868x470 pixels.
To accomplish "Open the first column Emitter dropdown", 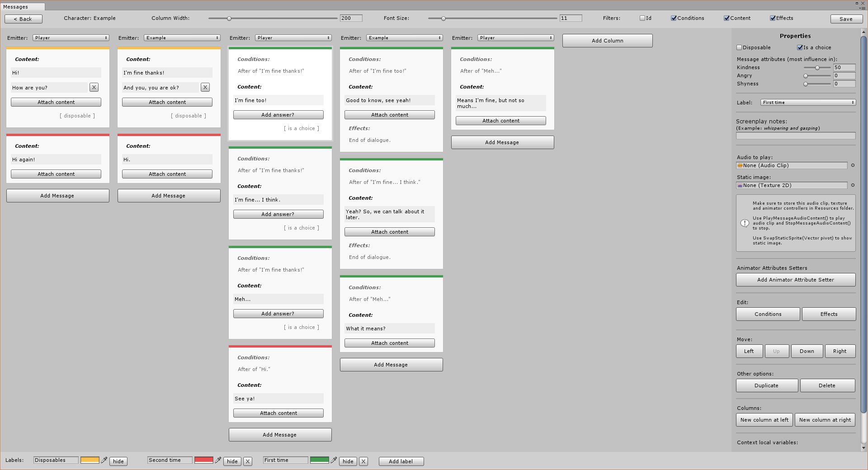I will tap(71, 38).
